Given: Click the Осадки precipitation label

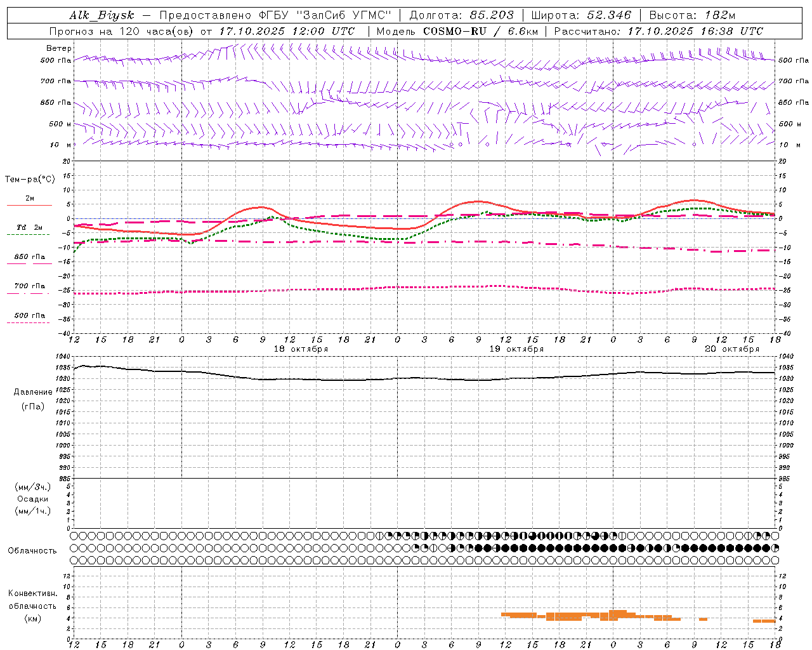Looking at the screenshot, I should (x=33, y=499).
